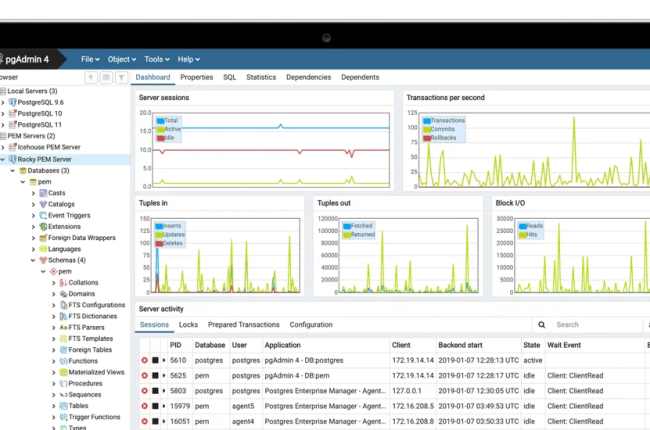Terminate session with PID 15979
This screenshot has width=650, height=430.
click(144, 406)
